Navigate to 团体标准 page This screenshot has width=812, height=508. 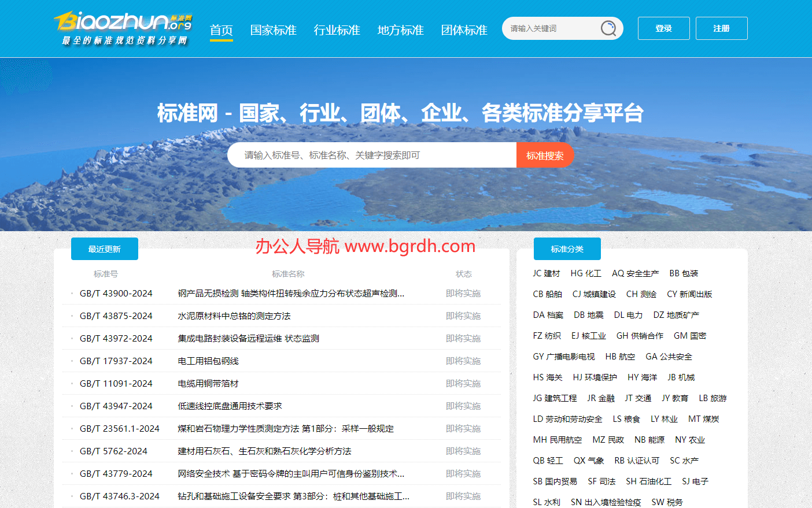(464, 30)
